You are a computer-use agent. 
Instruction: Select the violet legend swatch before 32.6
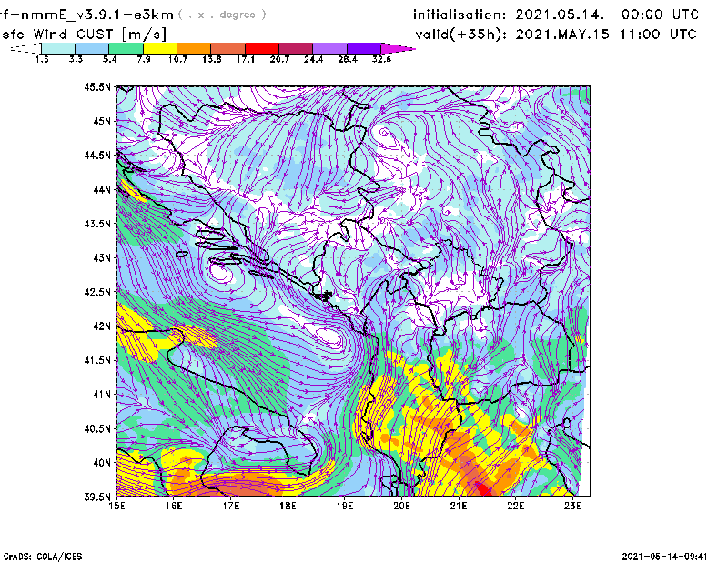click(364, 48)
